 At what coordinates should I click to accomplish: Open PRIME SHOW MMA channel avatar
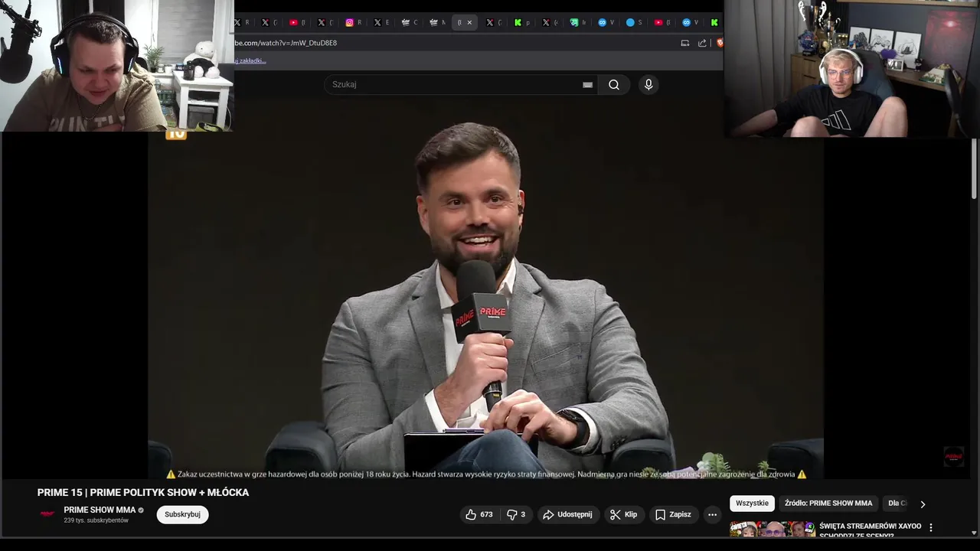click(47, 514)
